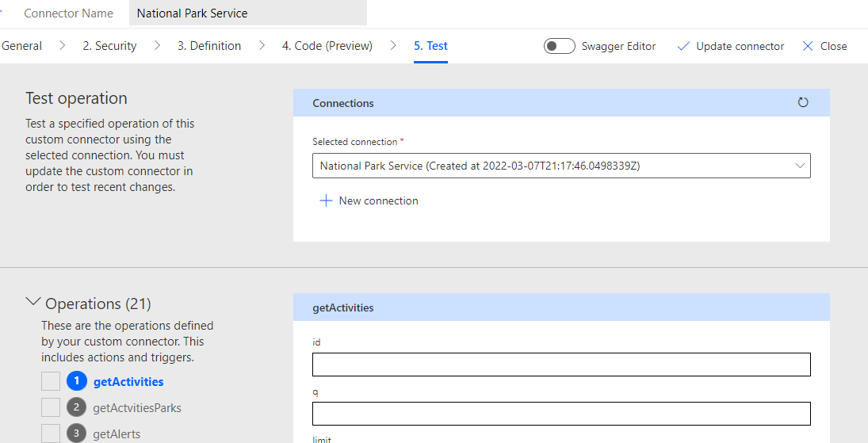Click the Close X icon
The width and height of the screenshot is (868, 443).
click(x=808, y=46)
